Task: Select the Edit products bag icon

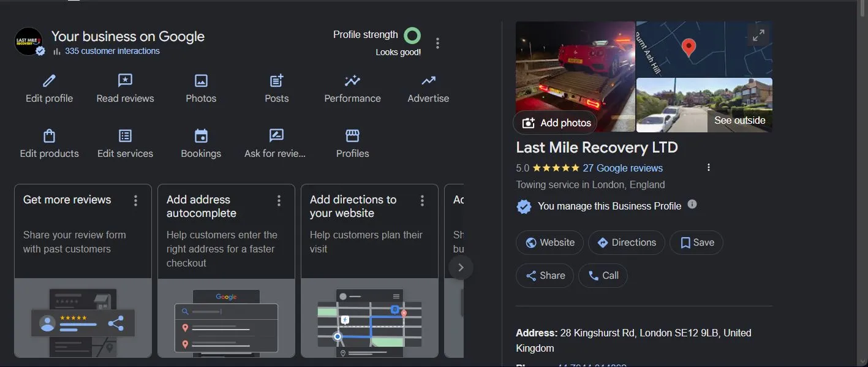Action: point(49,135)
